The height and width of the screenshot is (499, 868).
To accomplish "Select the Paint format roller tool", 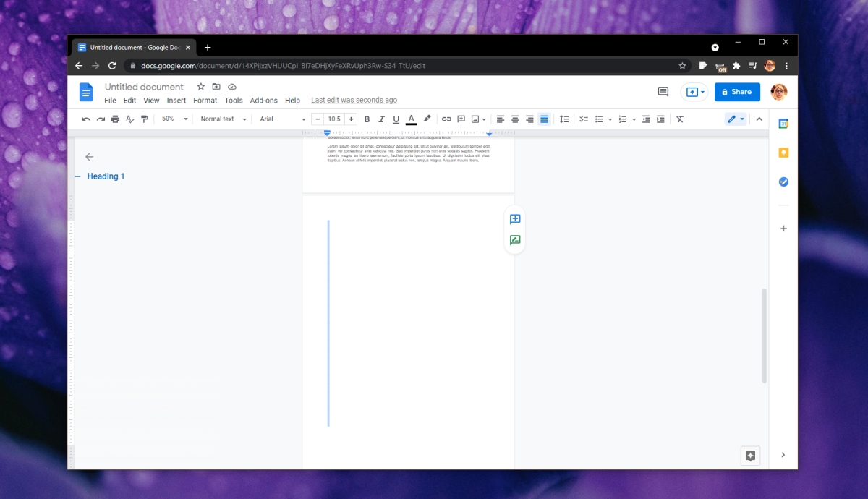I will [145, 119].
